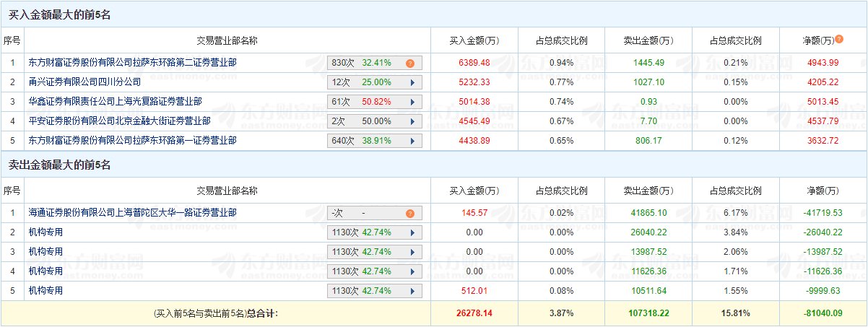This screenshot has height=327, width=868.
Task: Expand arrow for fourth-ranked 机构专用 sell row
Action: [412, 271]
